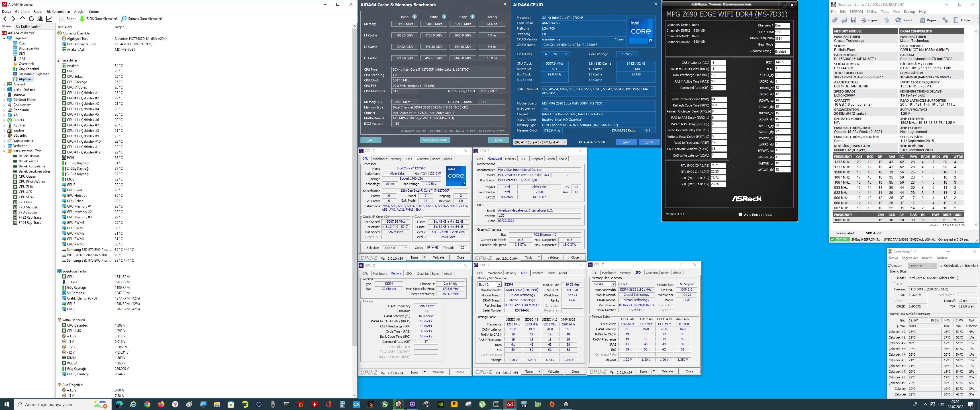
Task: Open File Explorer from the taskbar
Action: pyautogui.click(x=217, y=404)
